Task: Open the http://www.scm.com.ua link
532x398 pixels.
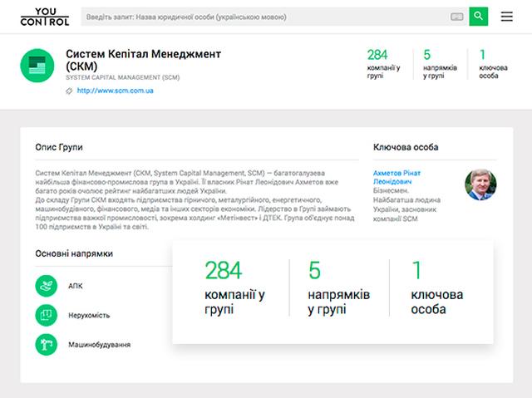Action: (115, 91)
